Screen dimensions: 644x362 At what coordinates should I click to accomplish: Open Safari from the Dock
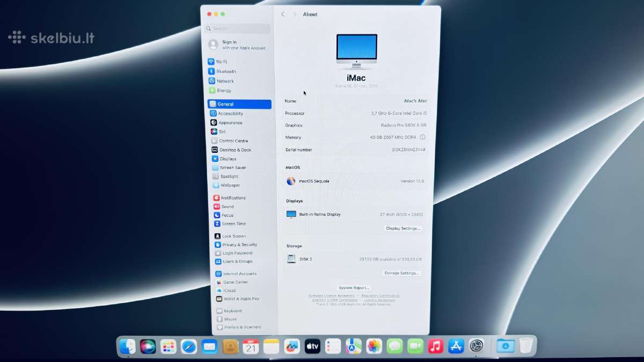click(x=189, y=346)
